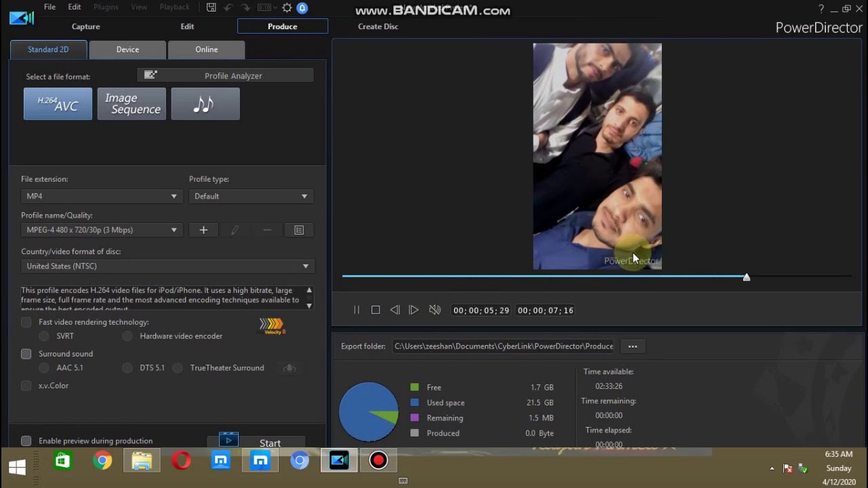868x488 pixels.
Task: Select the H.264 AVC file format
Action: [58, 104]
